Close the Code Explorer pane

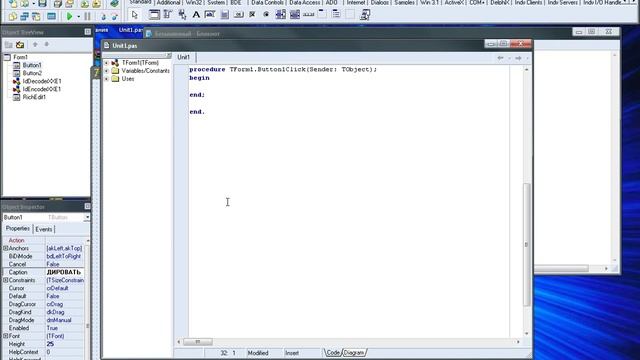(x=169, y=55)
